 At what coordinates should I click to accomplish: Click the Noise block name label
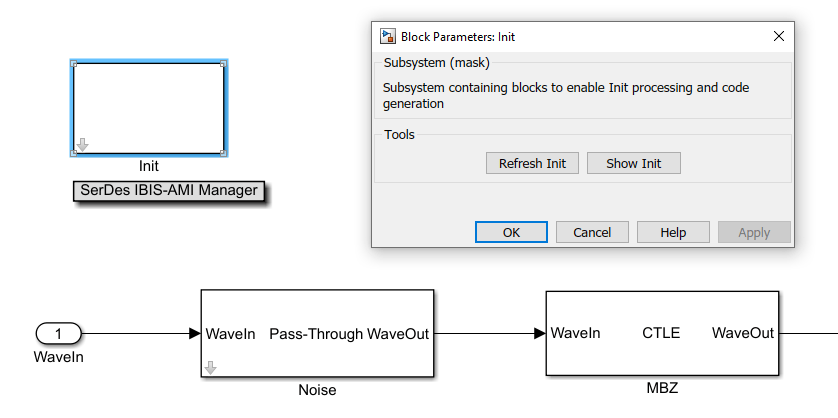(317, 390)
